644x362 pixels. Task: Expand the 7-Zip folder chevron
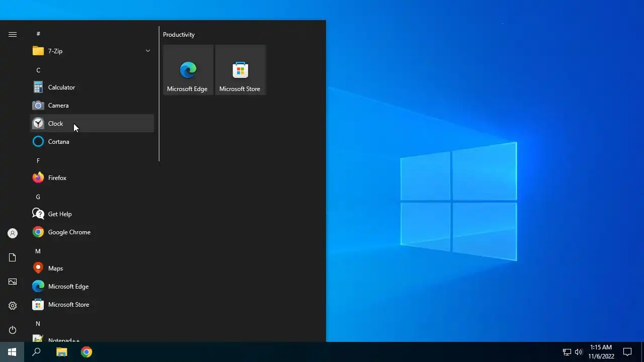148,51
